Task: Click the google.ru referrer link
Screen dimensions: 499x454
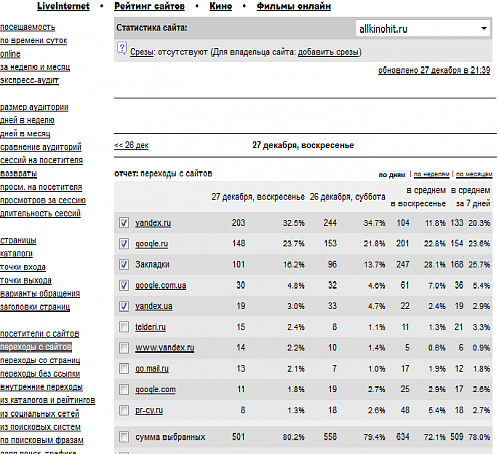Action: click(x=152, y=244)
